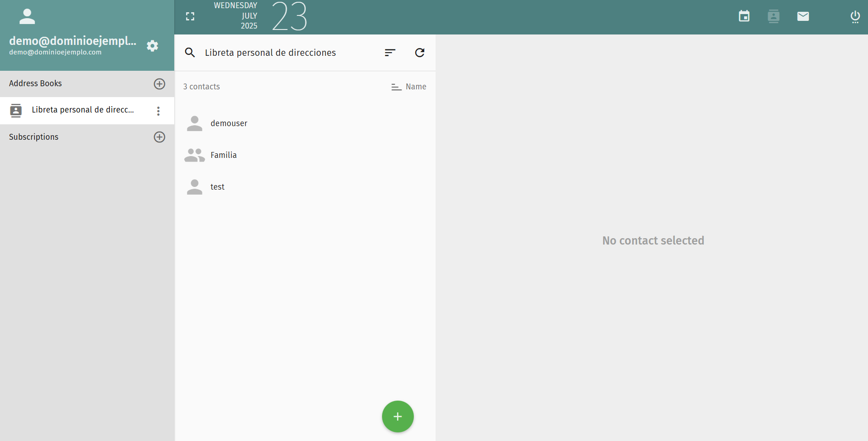Click the user avatar icon
The width and height of the screenshot is (868, 441).
coord(27,17)
